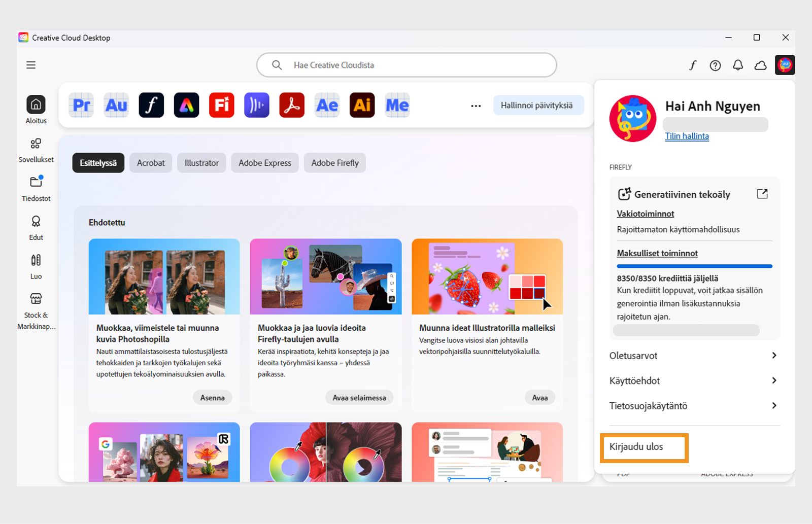Open the Adobe Fonts app tile
812x524 pixels.
pyautogui.click(x=151, y=105)
